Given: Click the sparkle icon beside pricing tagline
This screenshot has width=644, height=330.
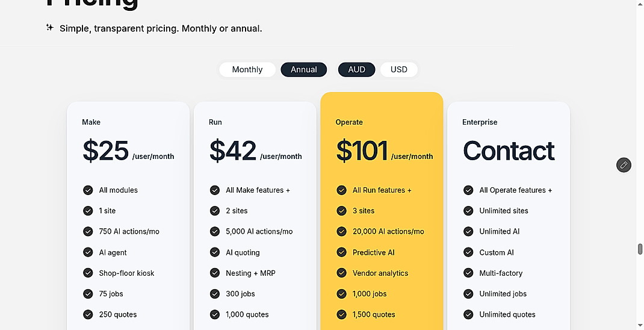Looking at the screenshot, I should click(50, 28).
